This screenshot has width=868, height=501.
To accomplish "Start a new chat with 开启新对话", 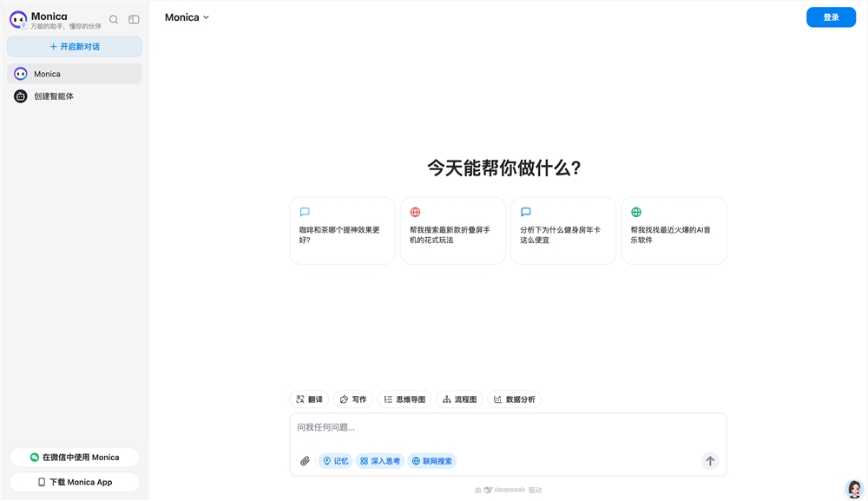I will [x=74, y=45].
